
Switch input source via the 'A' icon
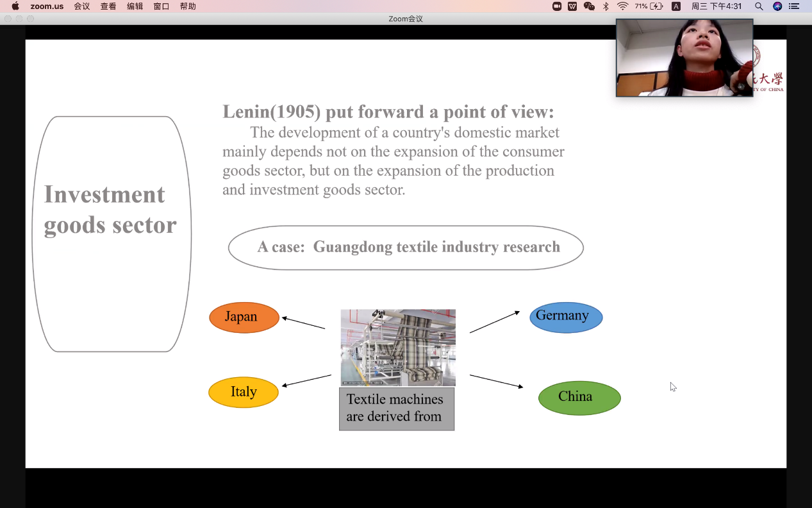click(x=675, y=6)
